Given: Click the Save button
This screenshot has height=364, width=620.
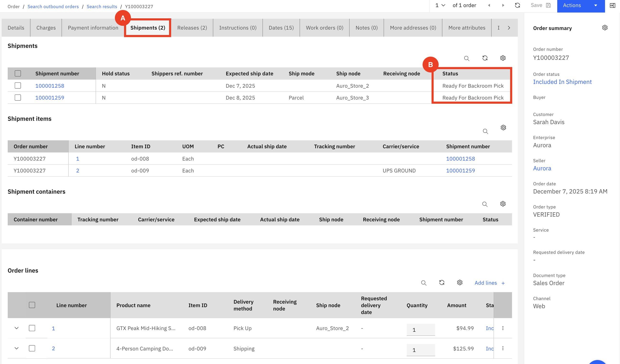Looking at the screenshot, I should pos(541,5).
